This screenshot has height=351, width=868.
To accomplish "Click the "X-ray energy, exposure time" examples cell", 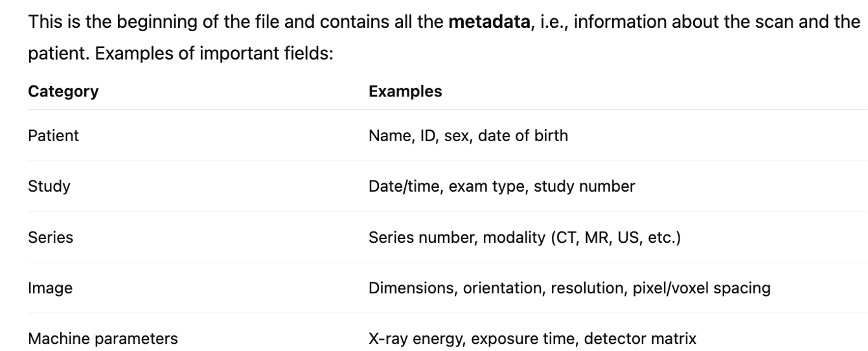I will click(532, 338).
